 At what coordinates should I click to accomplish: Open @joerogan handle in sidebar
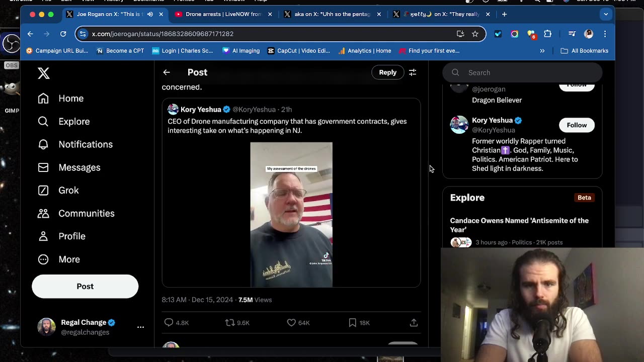click(x=489, y=89)
